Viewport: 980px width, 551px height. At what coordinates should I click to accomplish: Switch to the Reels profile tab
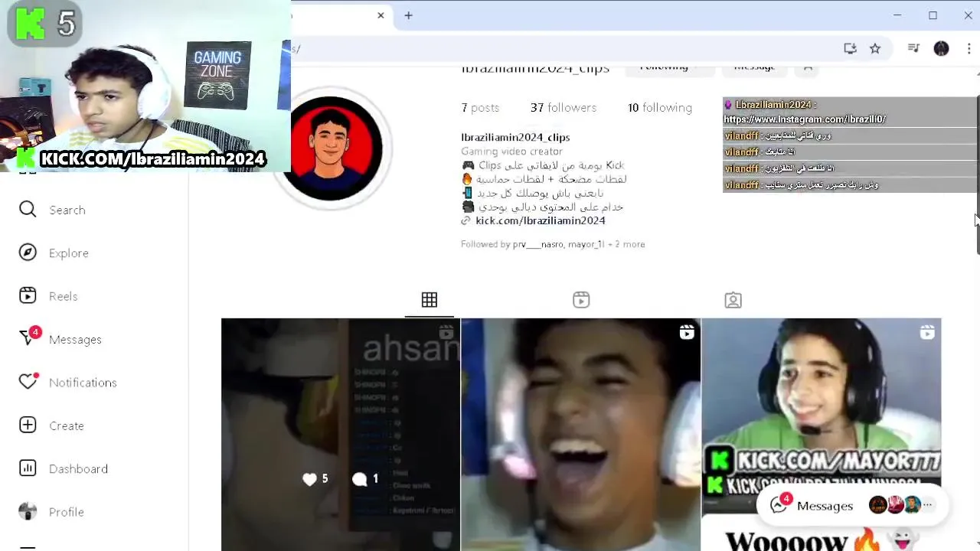[x=581, y=300]
